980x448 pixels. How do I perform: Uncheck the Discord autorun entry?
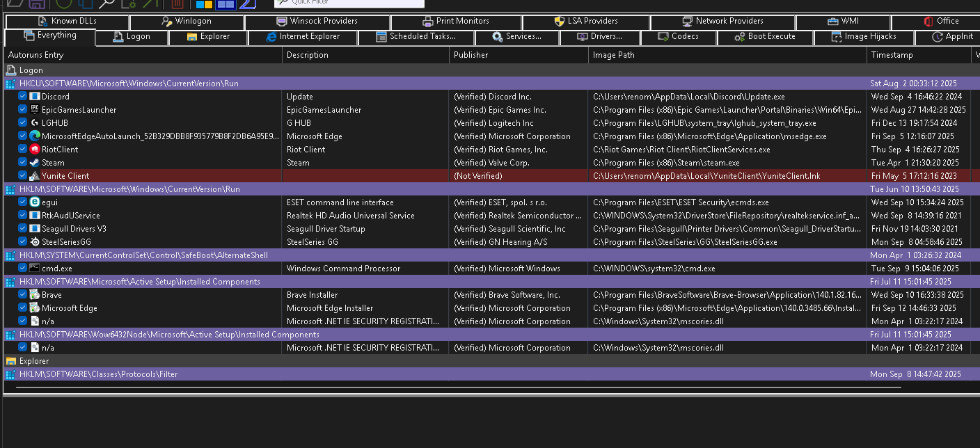(x=23, y=97)
